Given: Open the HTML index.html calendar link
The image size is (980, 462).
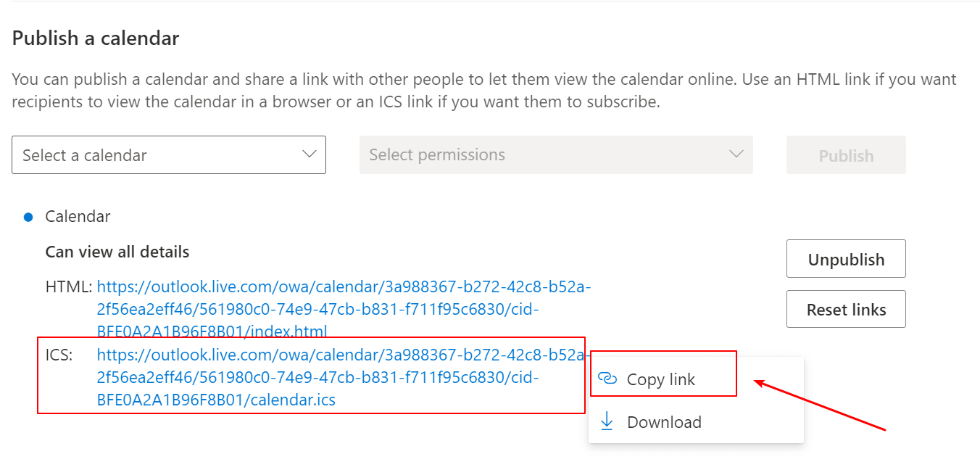Looking at the screenshot, I should [x=344, y=310].
